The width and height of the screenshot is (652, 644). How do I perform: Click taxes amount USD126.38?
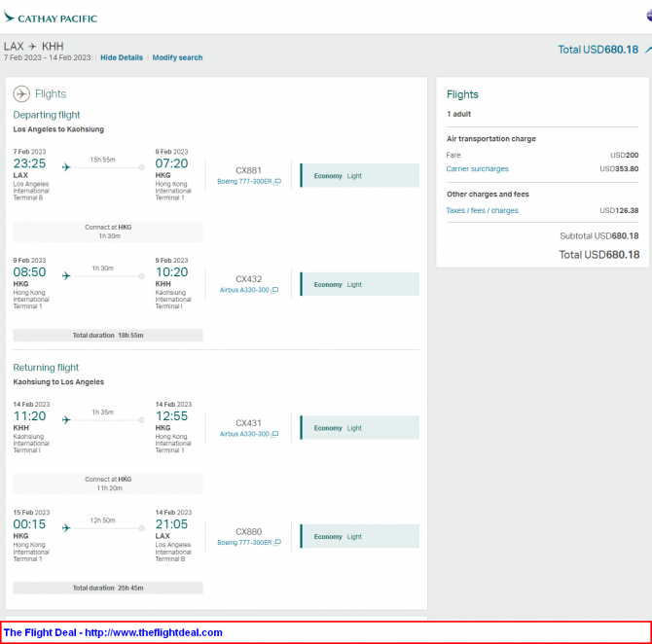(619, 210)
